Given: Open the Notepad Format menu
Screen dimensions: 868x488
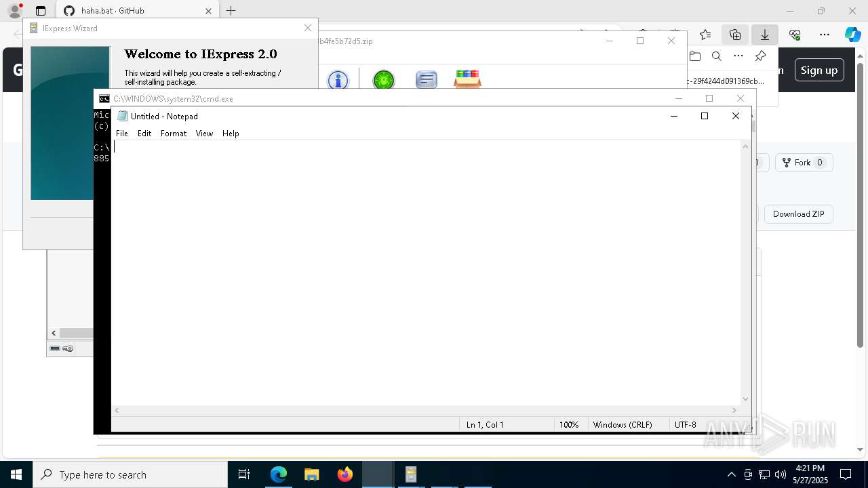Looking at the screenshot, I should tap(174, 134).
